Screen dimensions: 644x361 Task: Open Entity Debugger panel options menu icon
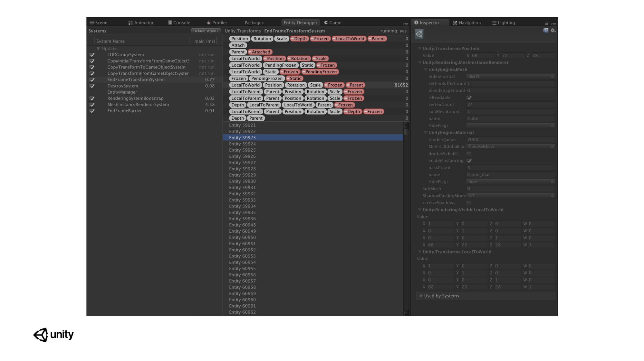406,24
